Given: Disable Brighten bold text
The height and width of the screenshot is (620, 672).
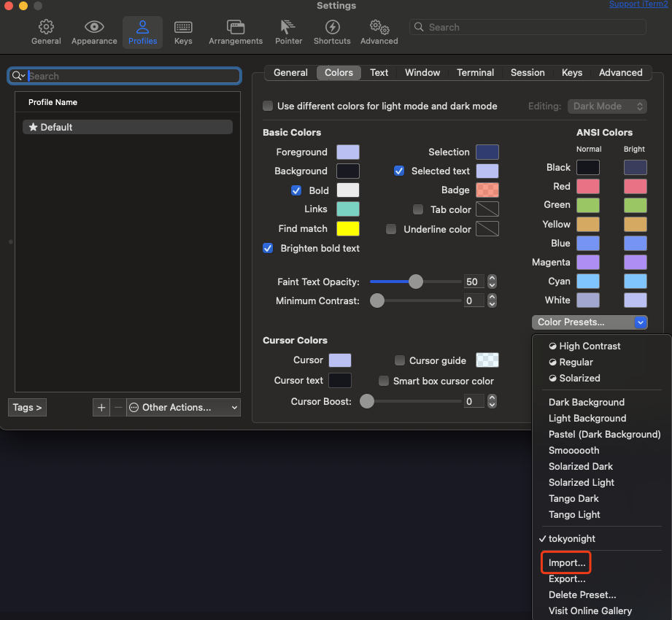Looking at the screenshot, I should pyautogui.click(x=268, y=248).
